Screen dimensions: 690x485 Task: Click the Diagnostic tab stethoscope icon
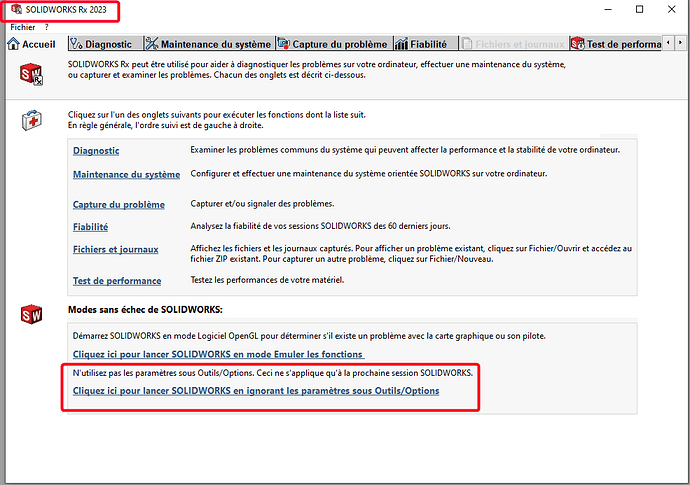75,44
